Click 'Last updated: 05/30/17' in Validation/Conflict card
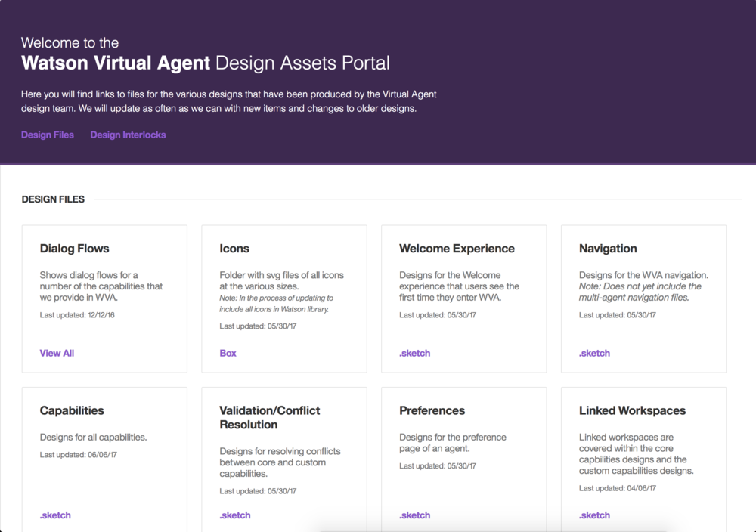756x532 pixels. tap(258, 491)
